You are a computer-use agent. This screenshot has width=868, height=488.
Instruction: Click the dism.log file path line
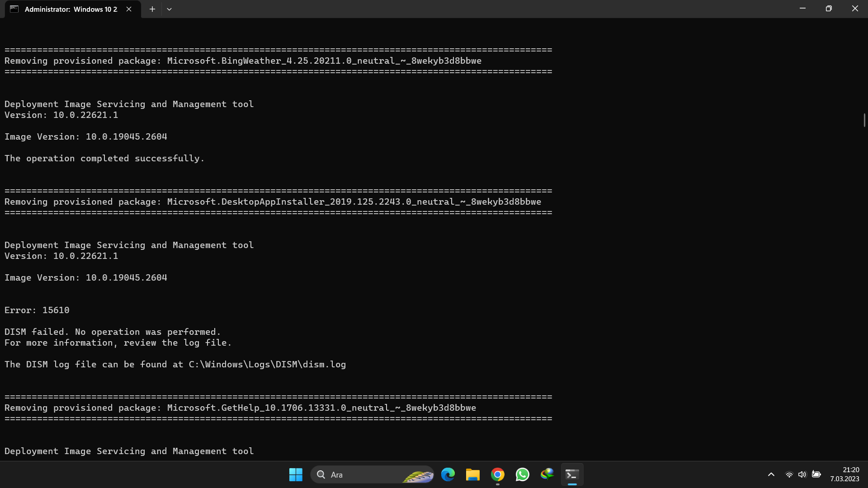(x=175, y=364)
